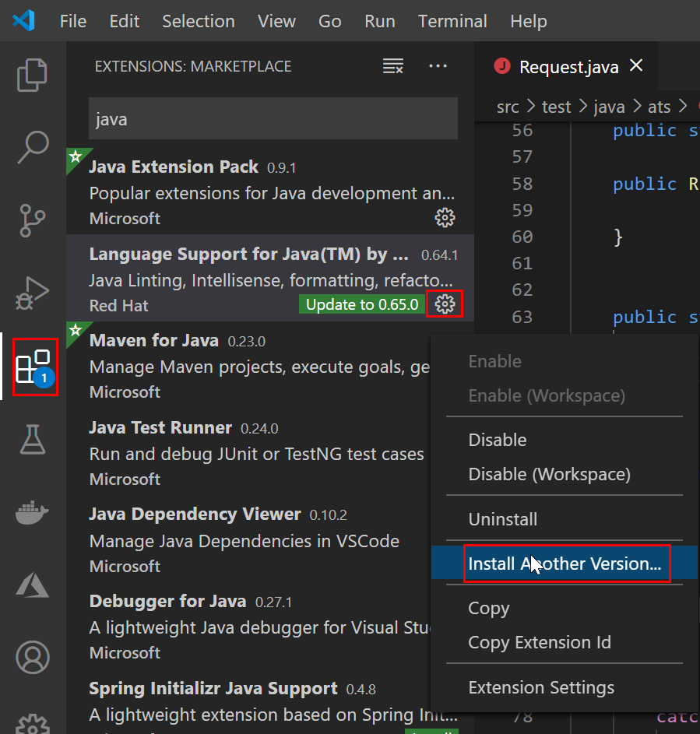
Task: Open the Edit menu
Action: [x=124, y=21]
